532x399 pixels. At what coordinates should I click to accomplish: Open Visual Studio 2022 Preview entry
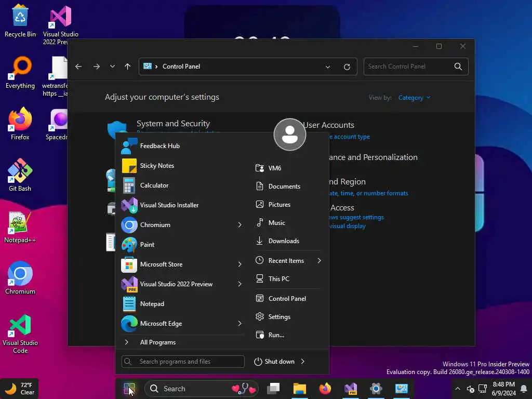(x=177, y=284)
